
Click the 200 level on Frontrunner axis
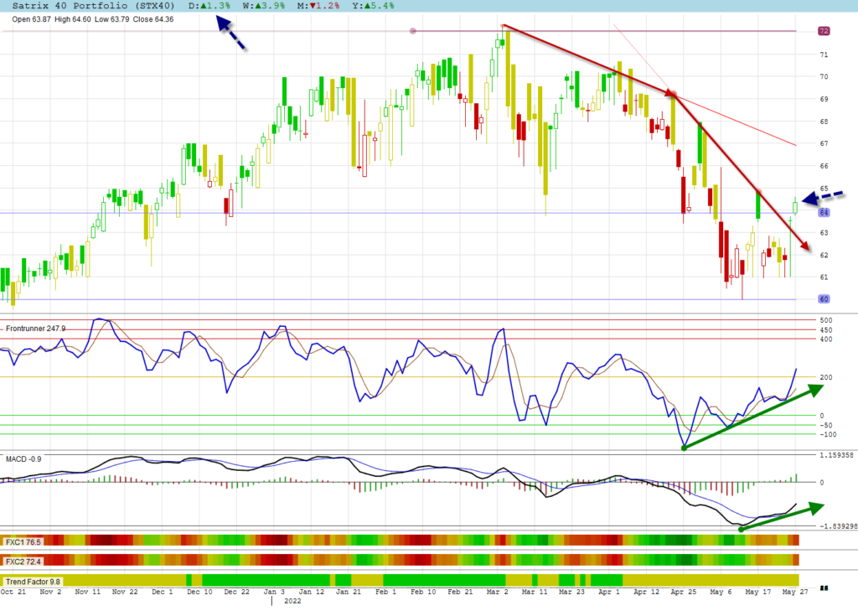(826, 377)
